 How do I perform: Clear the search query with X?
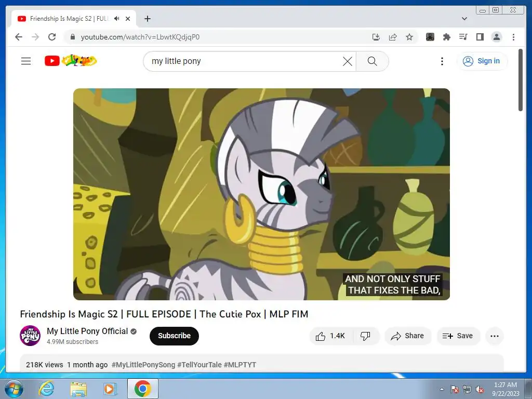[x=348, y=61]
